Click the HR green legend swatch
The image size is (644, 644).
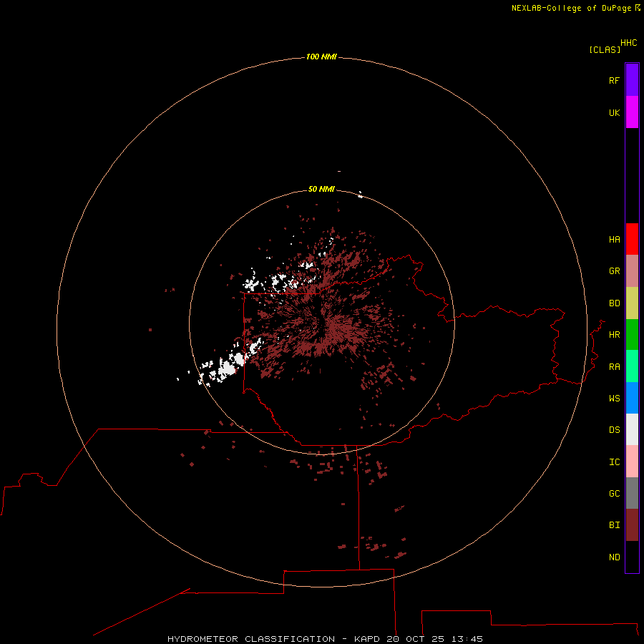pos(632,335)
